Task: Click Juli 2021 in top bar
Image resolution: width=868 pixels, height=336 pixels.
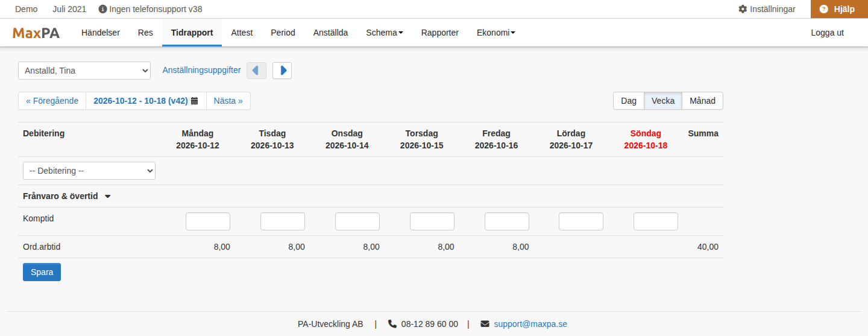Action: coord(69,9)
